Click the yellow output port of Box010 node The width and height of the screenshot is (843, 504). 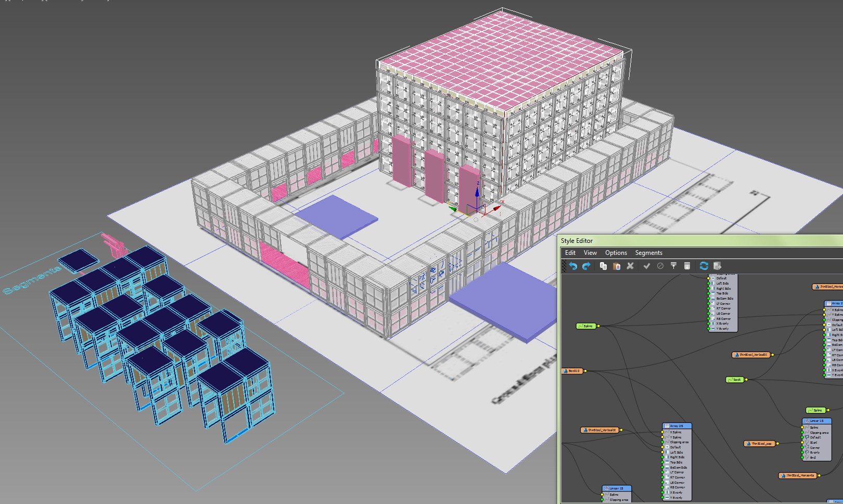pyautogui.click(x=585, y=371)
